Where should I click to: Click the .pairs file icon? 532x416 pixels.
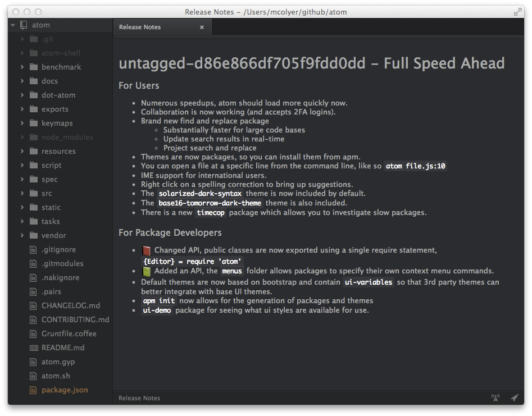click(33, 292)
